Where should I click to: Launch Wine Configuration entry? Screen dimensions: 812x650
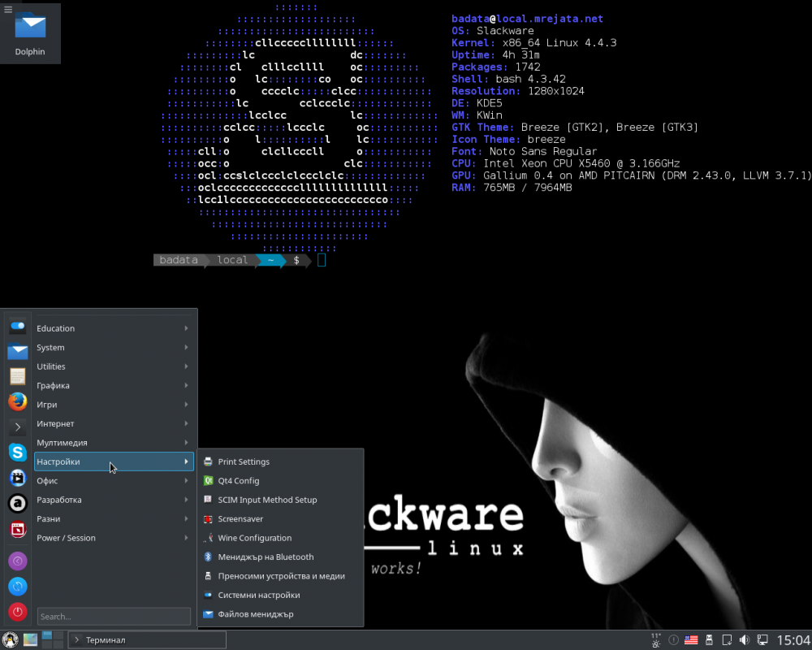click(x=280, y=538)
